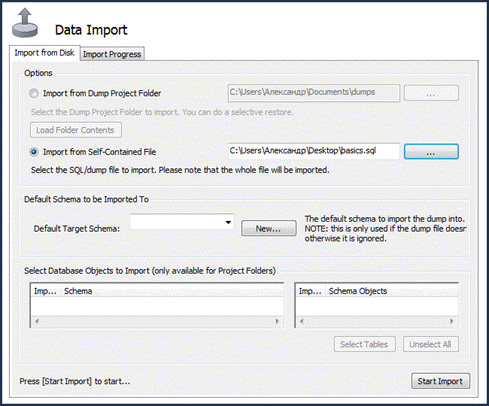Screen dimensions: 489x406
Task: Select Import from Self-Contained File radio
Action: click(x=34, y=152)
